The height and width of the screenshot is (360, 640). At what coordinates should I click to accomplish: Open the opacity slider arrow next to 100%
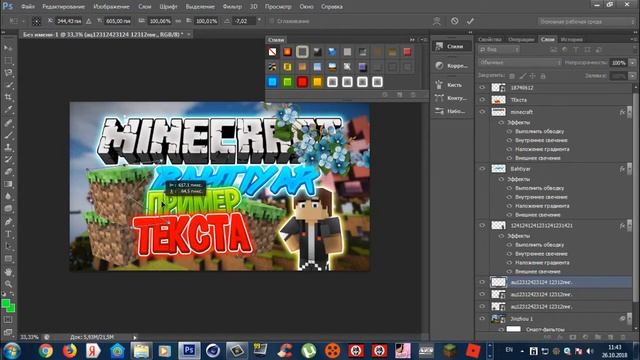(632, 63)
